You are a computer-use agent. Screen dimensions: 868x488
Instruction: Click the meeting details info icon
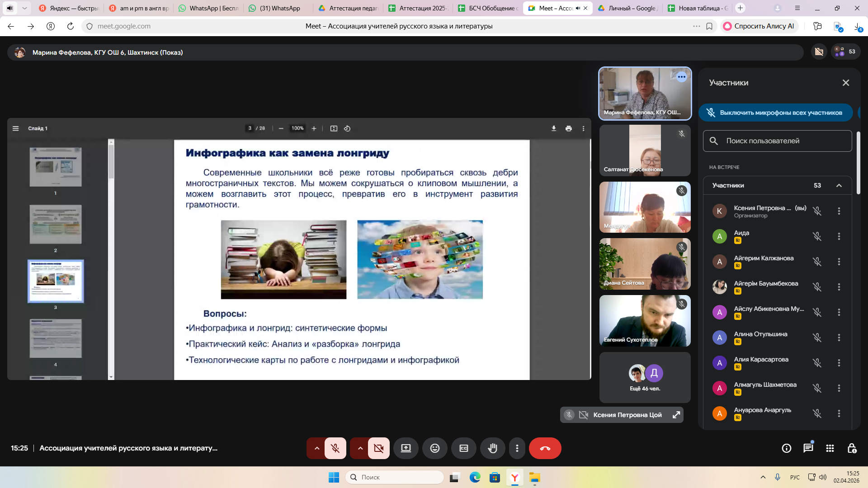786,448
